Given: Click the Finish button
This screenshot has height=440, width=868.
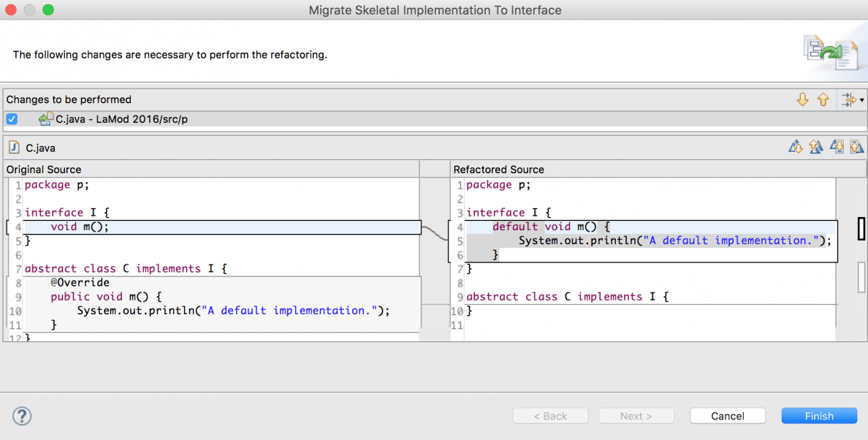Looking at the screenshot, I should [819, 416].
